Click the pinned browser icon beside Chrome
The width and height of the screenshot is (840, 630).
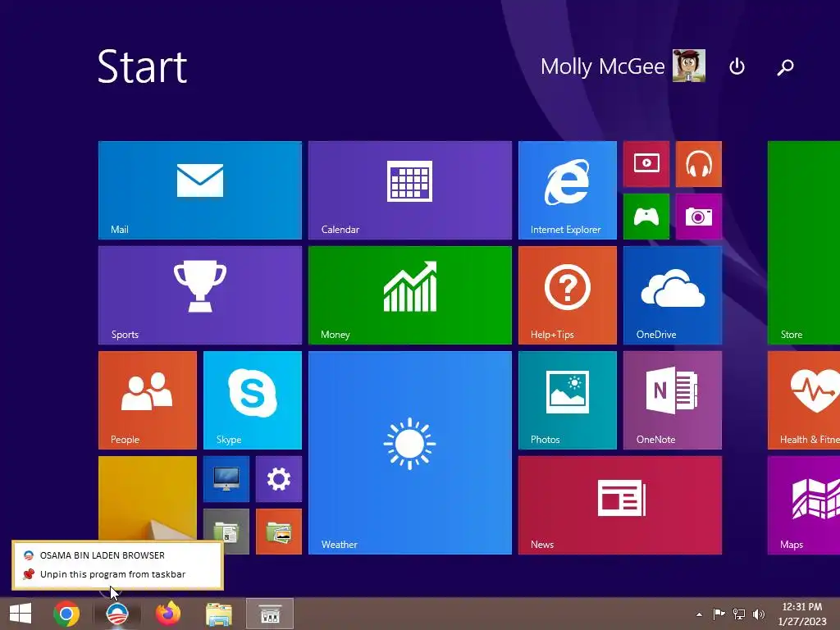click(x=117, y=614)
